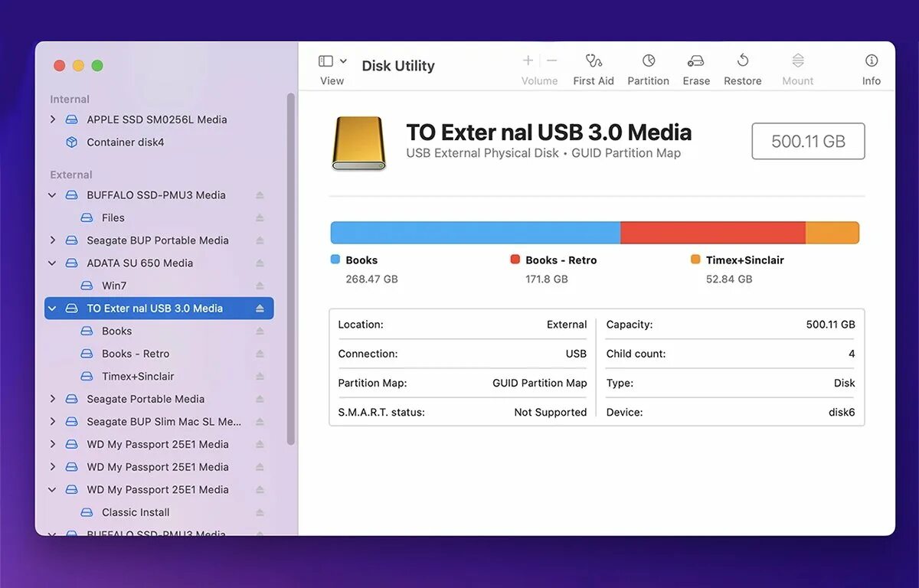
Task: Click the Erase toolbar icon
Action: (696, 60)
